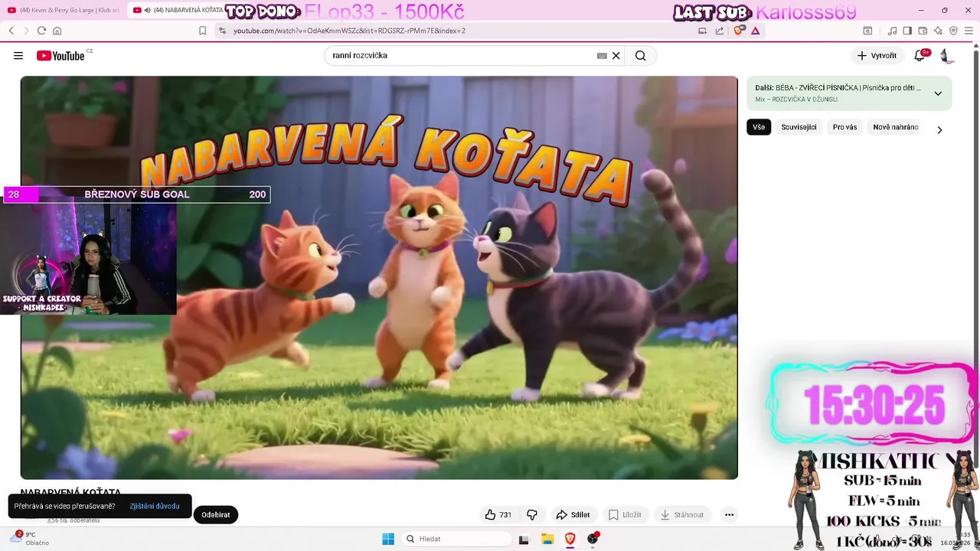980x551 pixels.
Task: Open the browser main menu icon
Action: pyautogui.click(x=969, y=31)
